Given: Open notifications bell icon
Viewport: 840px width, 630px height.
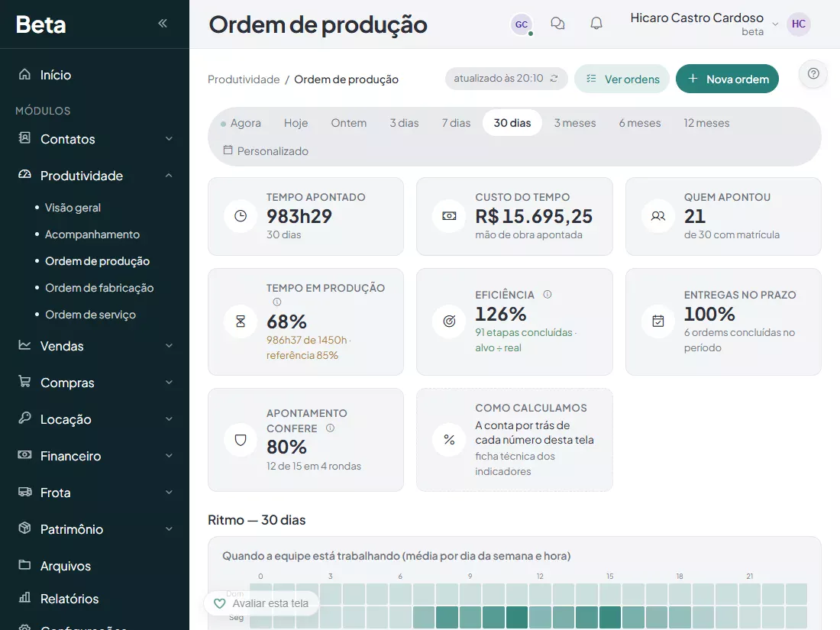Looking at the screenshot, I should (x=596, y=24).
